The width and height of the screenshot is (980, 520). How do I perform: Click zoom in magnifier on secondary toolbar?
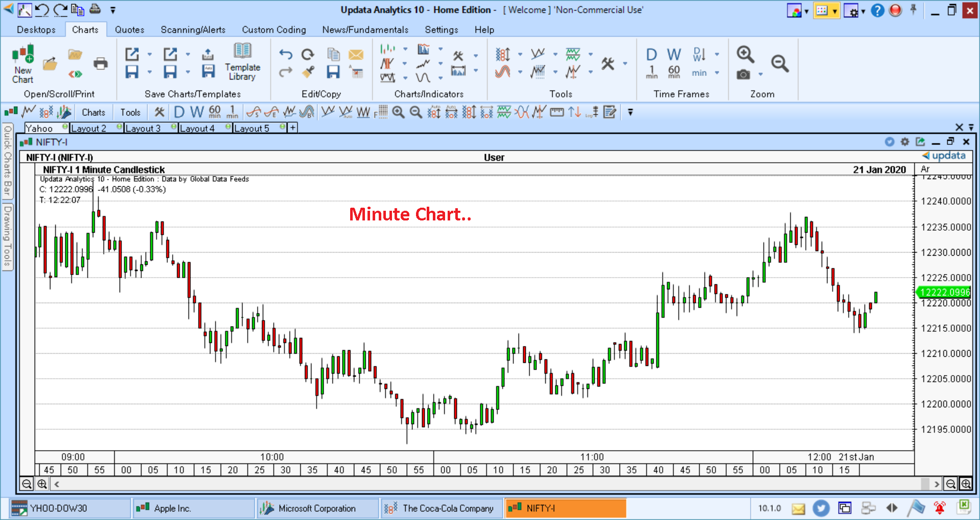399,112
